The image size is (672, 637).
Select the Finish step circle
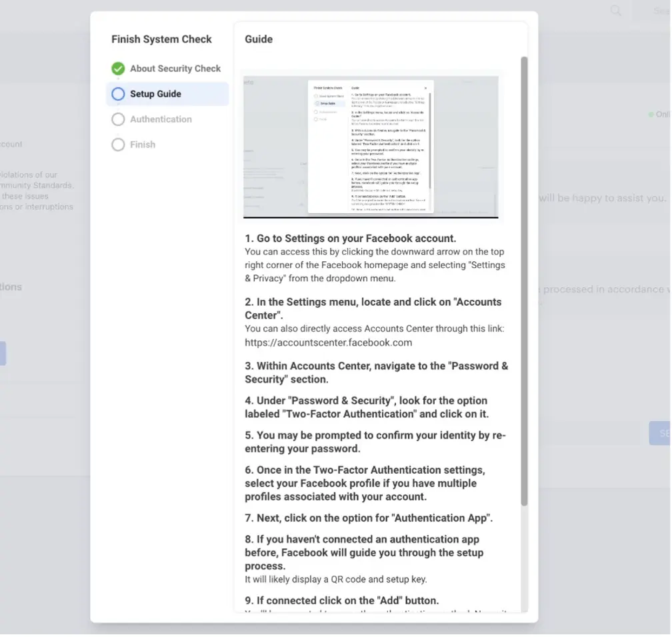point(118,145)
